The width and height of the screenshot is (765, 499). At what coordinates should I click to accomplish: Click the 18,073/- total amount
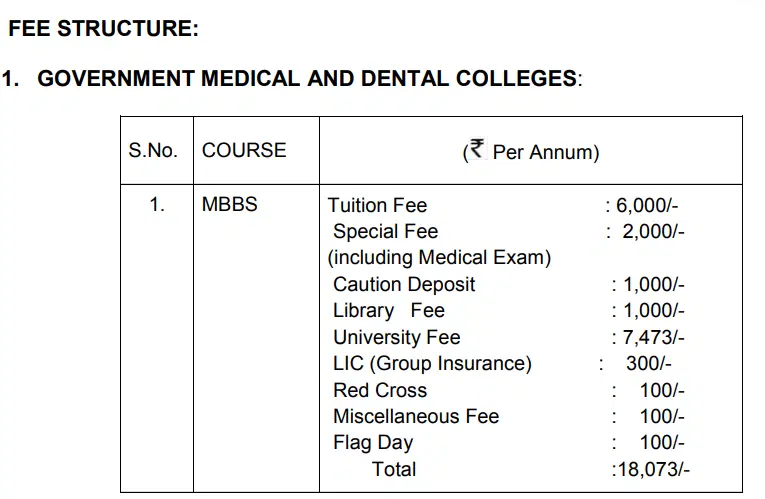pyautogui.click(x=651, y=470)
